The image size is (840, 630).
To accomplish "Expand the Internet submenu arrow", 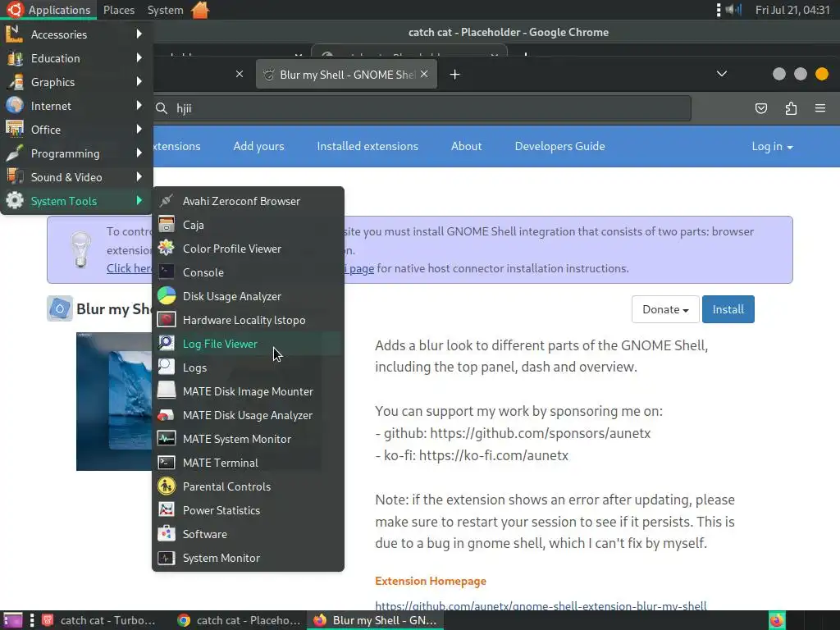I will 139,105.
